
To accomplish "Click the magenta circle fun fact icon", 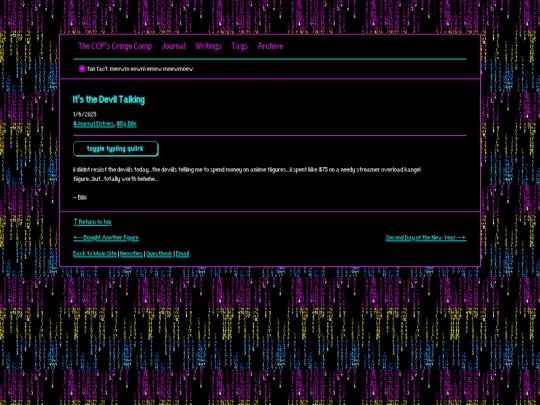I will [82, 69].
